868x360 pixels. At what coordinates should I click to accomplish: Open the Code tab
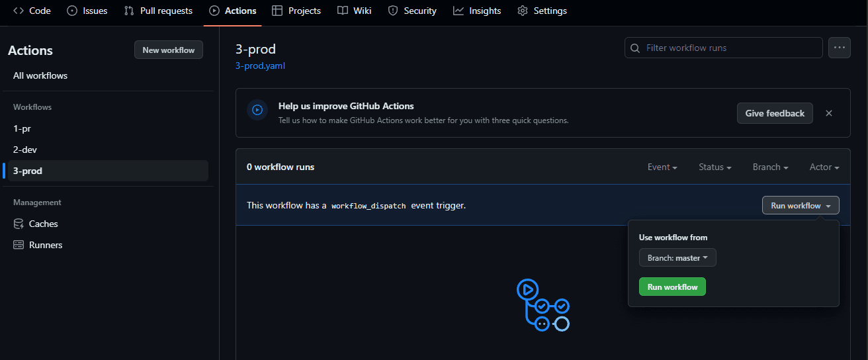pos(32,11)
